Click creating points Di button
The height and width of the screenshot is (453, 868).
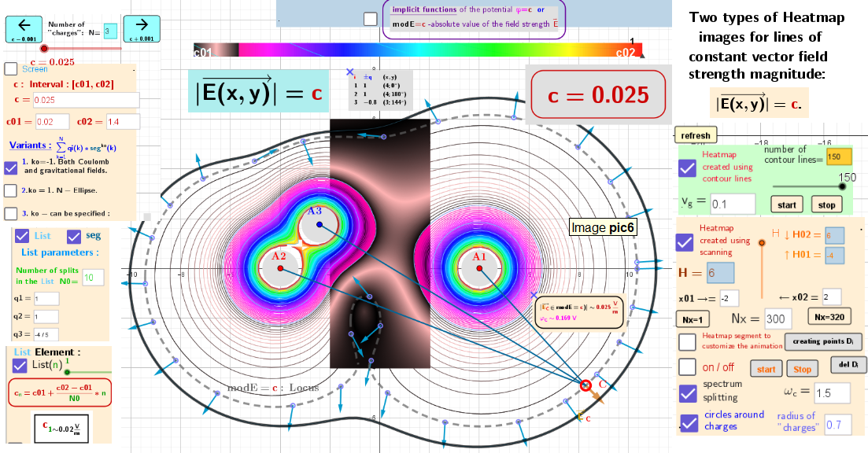[x=822, y=341]
